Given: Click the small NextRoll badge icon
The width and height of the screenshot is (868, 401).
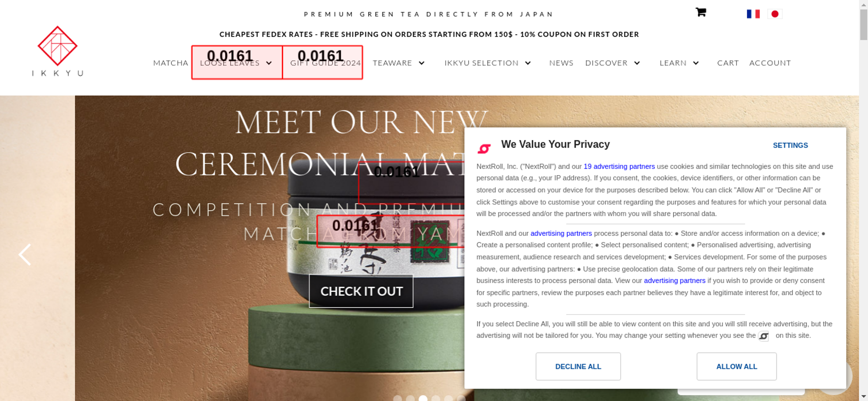Looking at the screenshot, I should pos(763,336).
